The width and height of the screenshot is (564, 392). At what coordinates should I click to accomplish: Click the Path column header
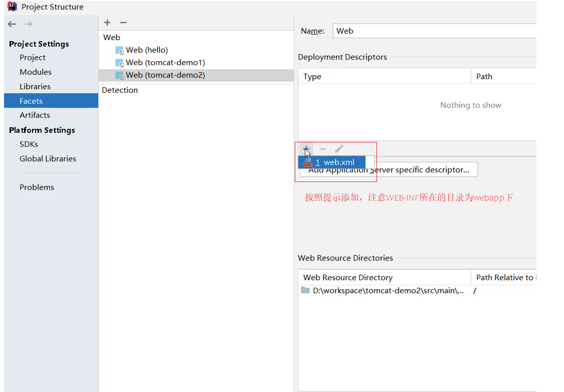[x=503, y=76]
